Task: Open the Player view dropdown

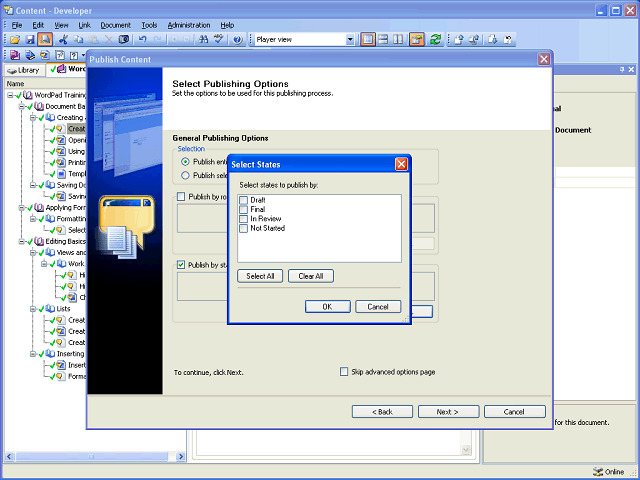Action: coord(350,40)
